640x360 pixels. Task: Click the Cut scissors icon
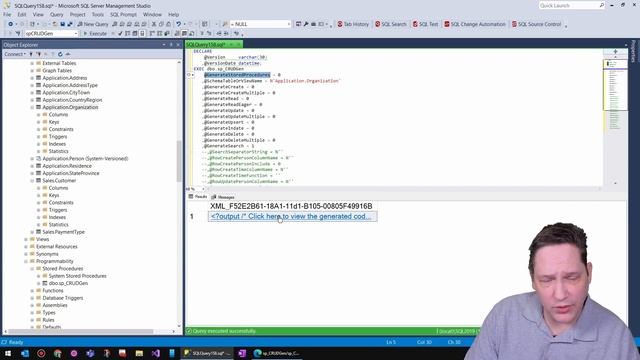coord(154,24)
